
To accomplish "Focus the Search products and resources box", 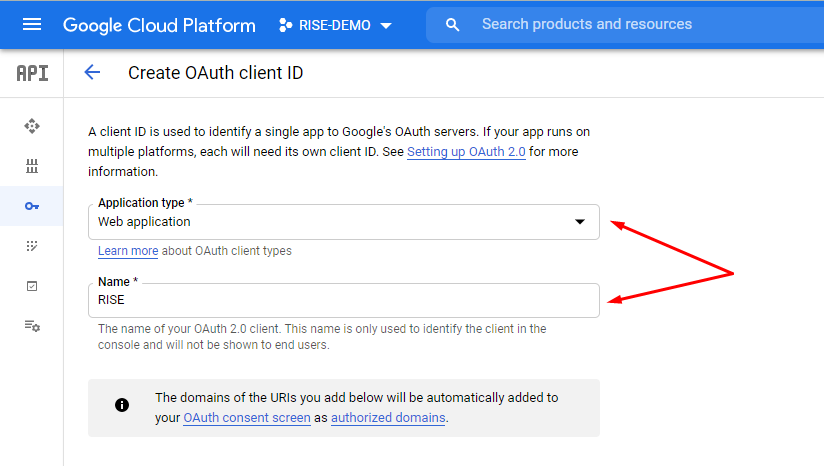I will tap(625, 25).
